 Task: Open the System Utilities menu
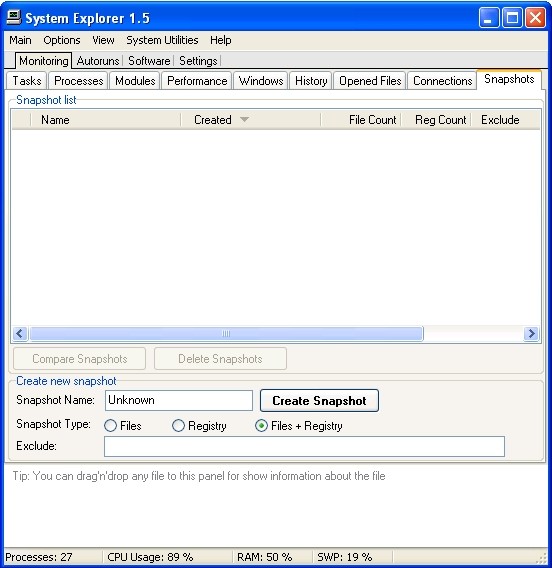162,40
